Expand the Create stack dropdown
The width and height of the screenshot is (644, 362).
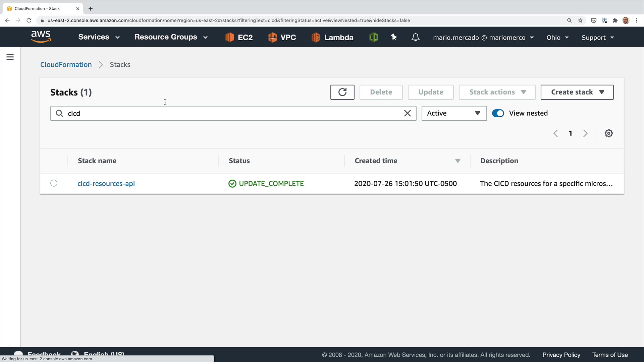(x=577, y=92)
